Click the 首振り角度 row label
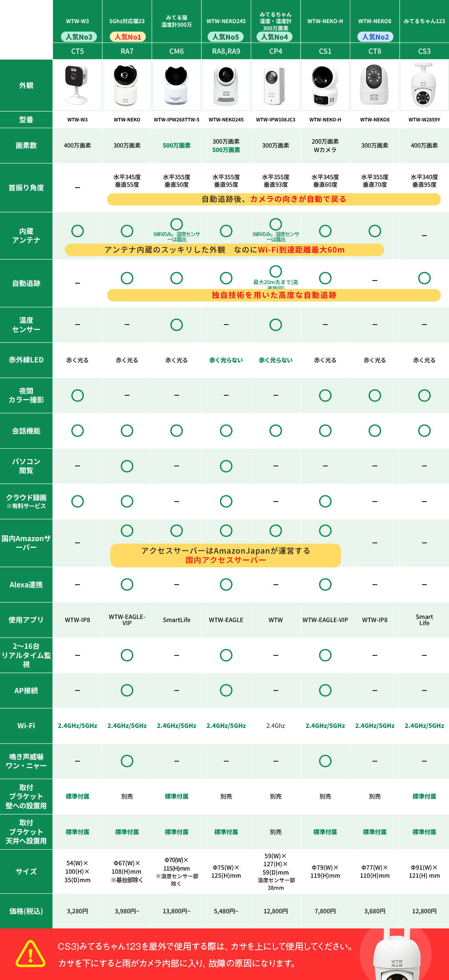This screenshot has width=449, height=980. coord(26,188)
